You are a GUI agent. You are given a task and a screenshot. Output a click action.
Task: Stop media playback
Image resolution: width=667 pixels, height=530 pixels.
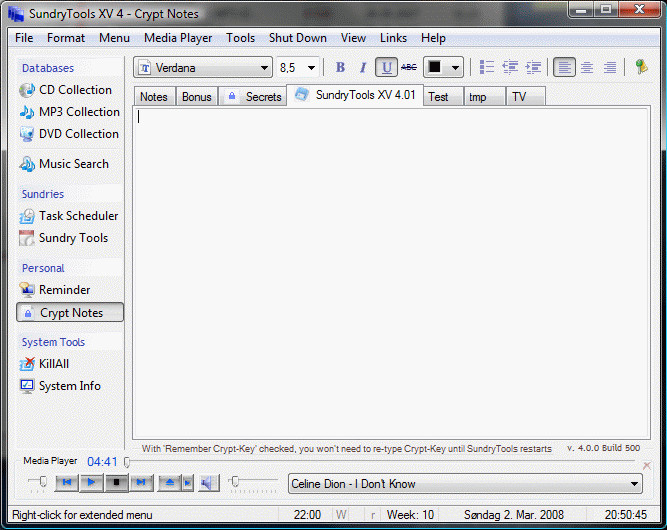[x=116, y=482]
